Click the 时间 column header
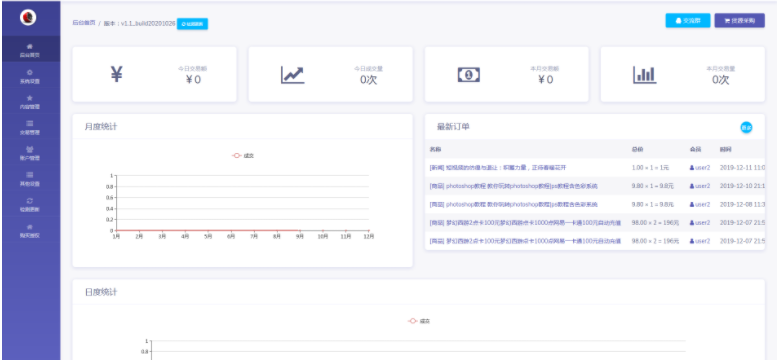 pos(725,149)
